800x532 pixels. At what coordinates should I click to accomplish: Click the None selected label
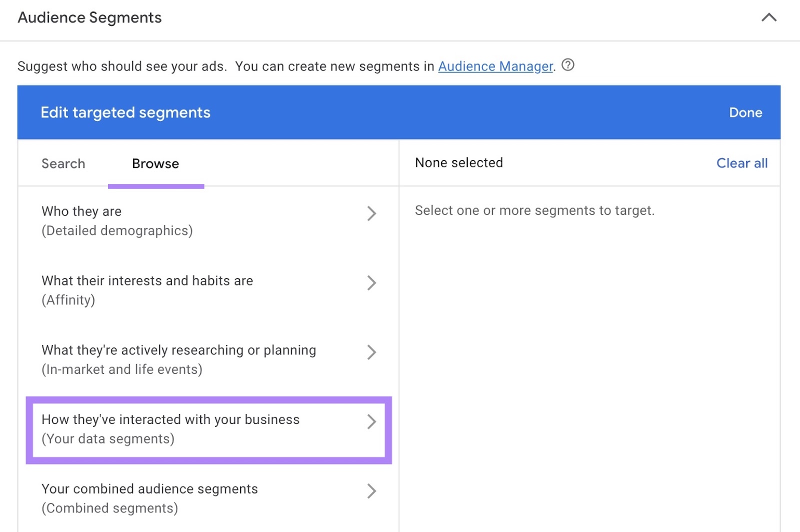(458, 162)
